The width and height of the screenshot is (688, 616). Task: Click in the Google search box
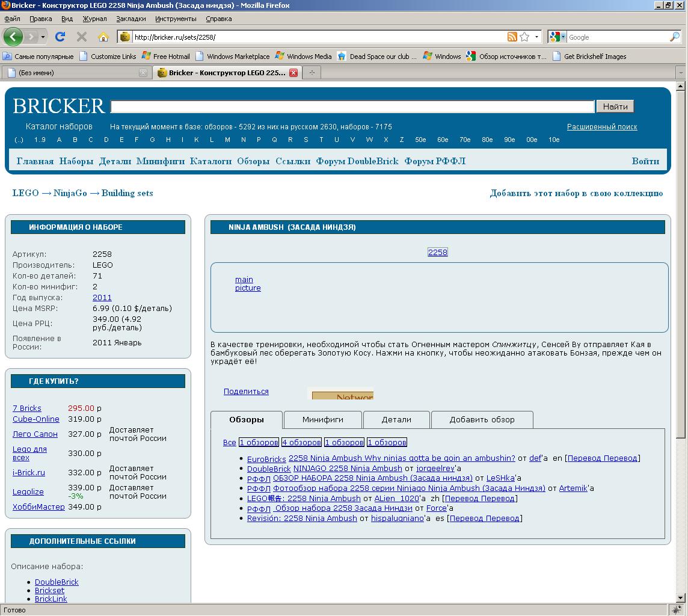[618, 37]
